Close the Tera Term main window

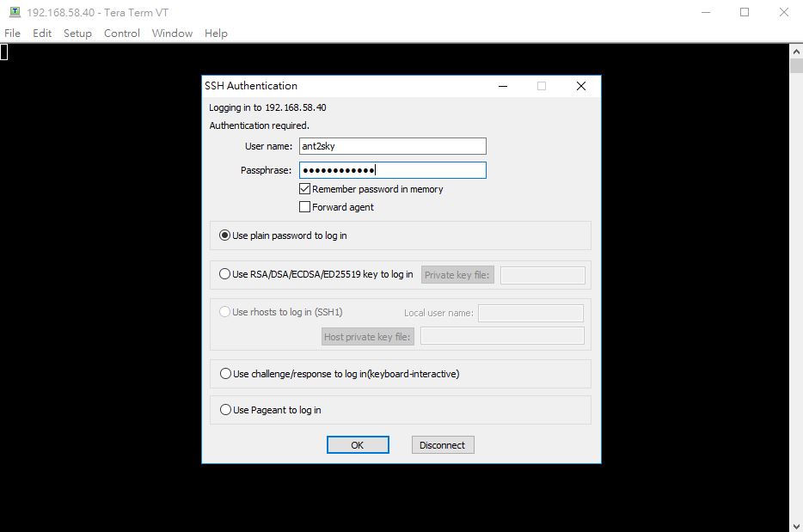(x=783, y=12)
